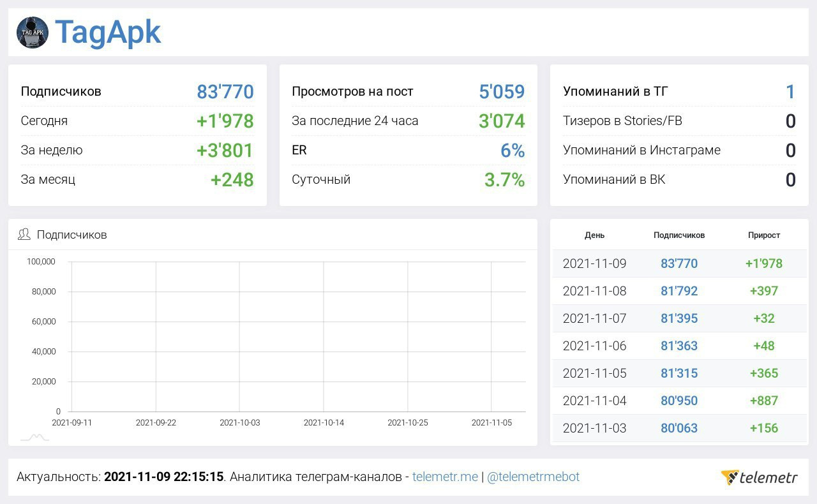Click the День column header

594,235
